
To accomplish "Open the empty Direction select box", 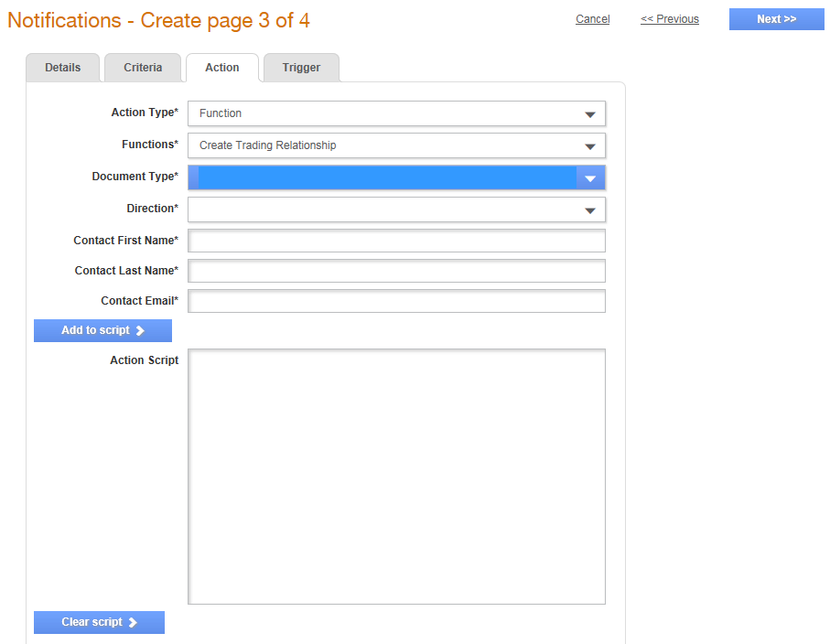I will pos(396,209).
